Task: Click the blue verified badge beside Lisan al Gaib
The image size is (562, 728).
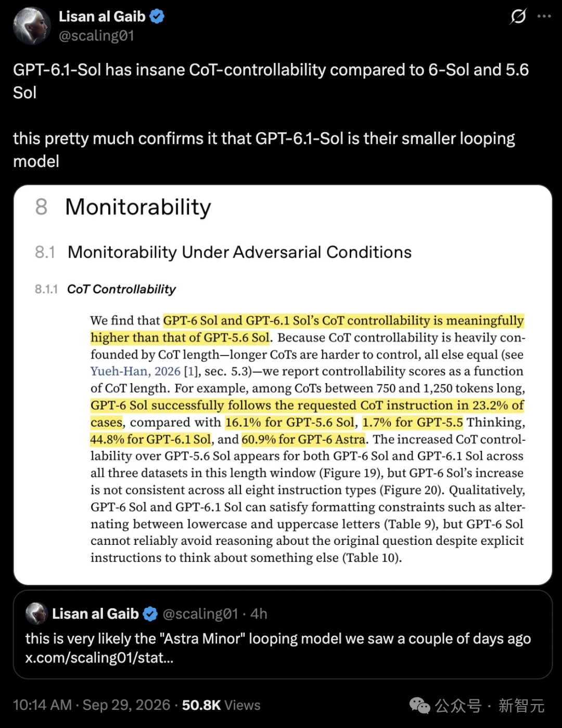Action: click(x=157, y=17)
